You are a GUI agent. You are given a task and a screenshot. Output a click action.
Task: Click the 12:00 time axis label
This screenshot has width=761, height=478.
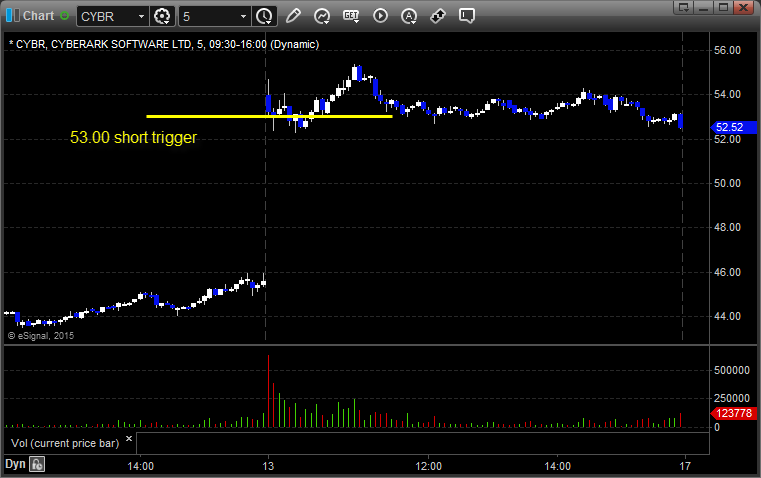[429, 466]
